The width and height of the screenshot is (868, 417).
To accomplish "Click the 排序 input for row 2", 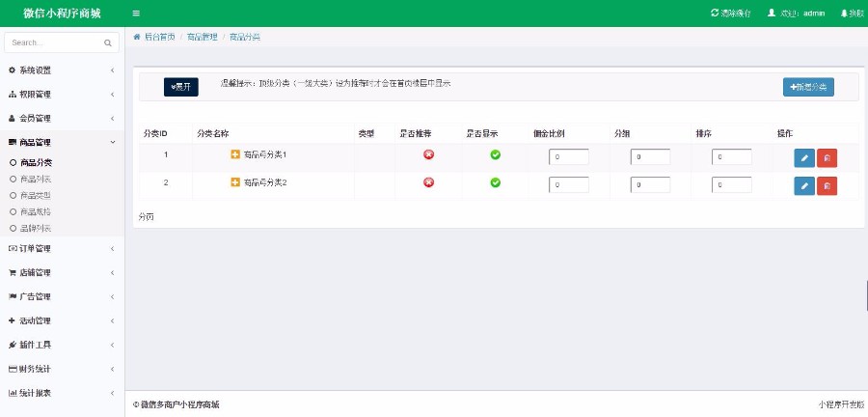I will 731,184.
